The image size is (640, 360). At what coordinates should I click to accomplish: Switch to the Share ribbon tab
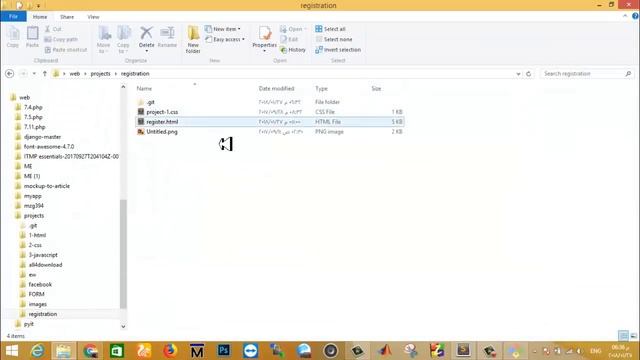[x=67, y=17]
